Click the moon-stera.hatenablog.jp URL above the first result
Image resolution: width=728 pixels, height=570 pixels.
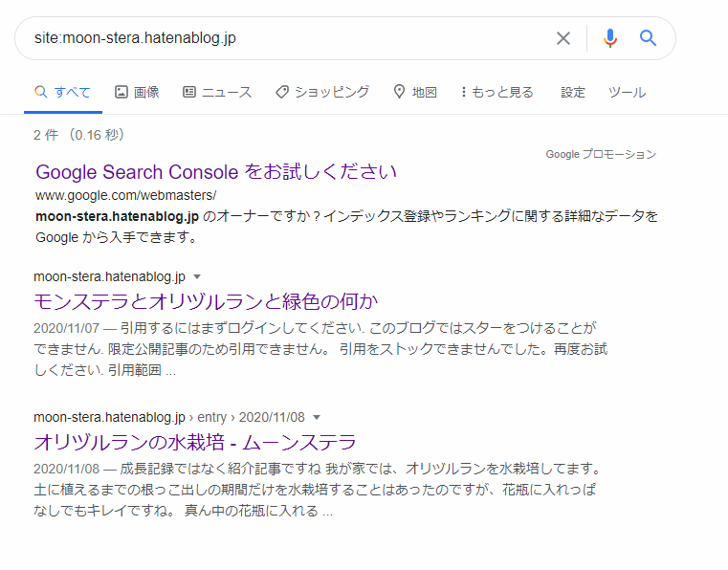coord(110,276)
